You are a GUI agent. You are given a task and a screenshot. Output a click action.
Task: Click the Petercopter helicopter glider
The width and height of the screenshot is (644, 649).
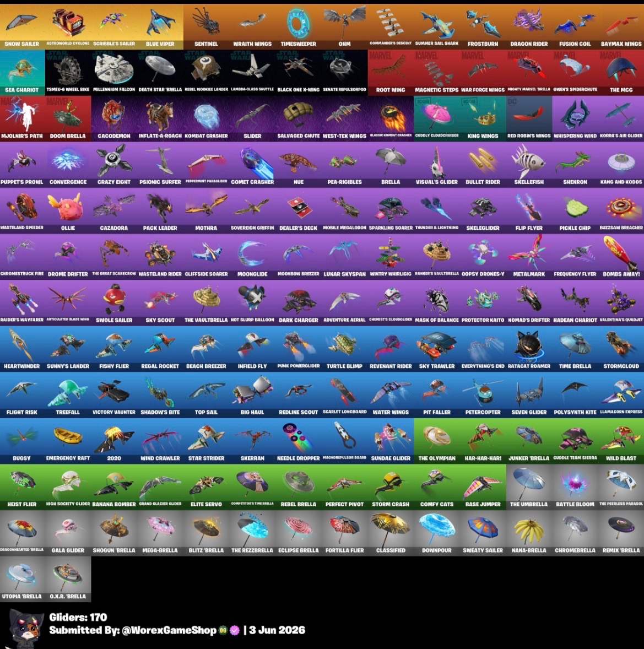[x=483, y=394]
